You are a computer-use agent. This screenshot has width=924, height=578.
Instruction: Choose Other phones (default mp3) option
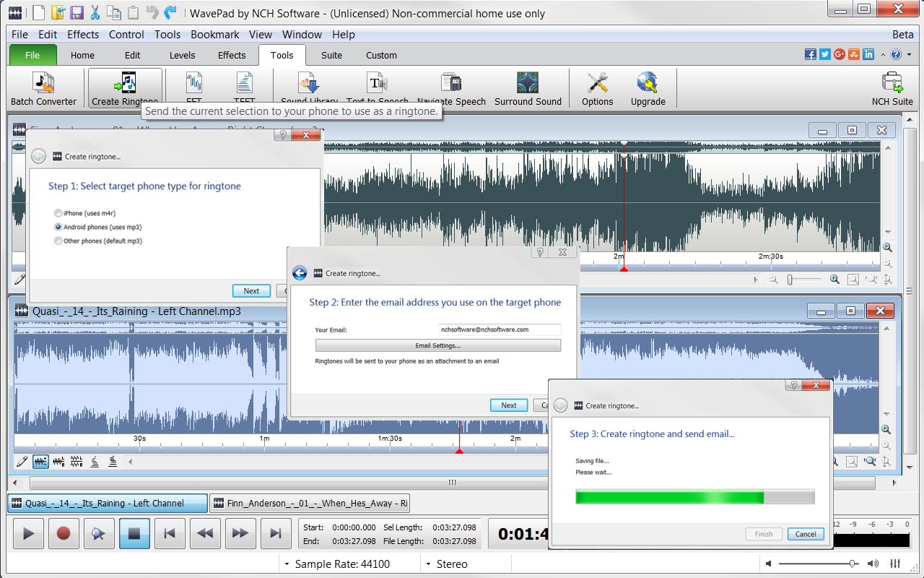click(58, 241)
